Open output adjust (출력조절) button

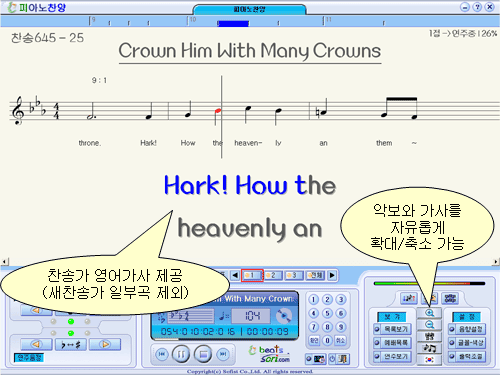tap(467, 356)
